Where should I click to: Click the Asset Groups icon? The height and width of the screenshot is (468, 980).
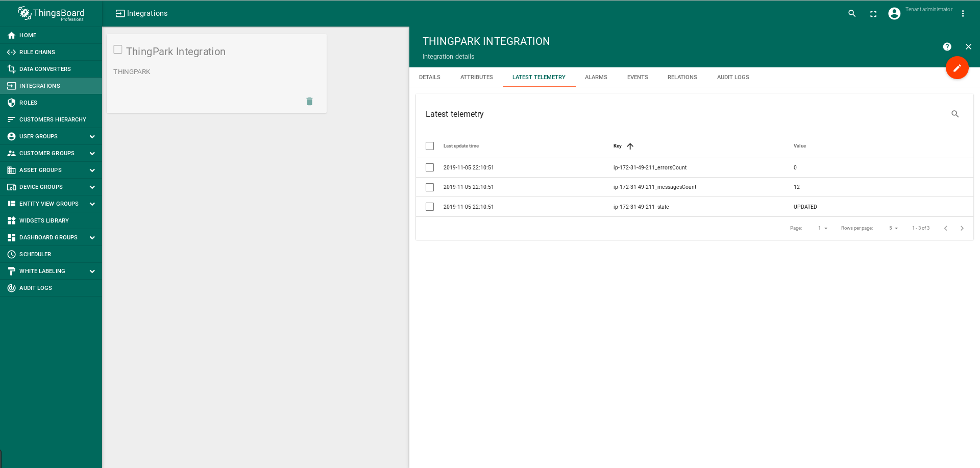11,170
